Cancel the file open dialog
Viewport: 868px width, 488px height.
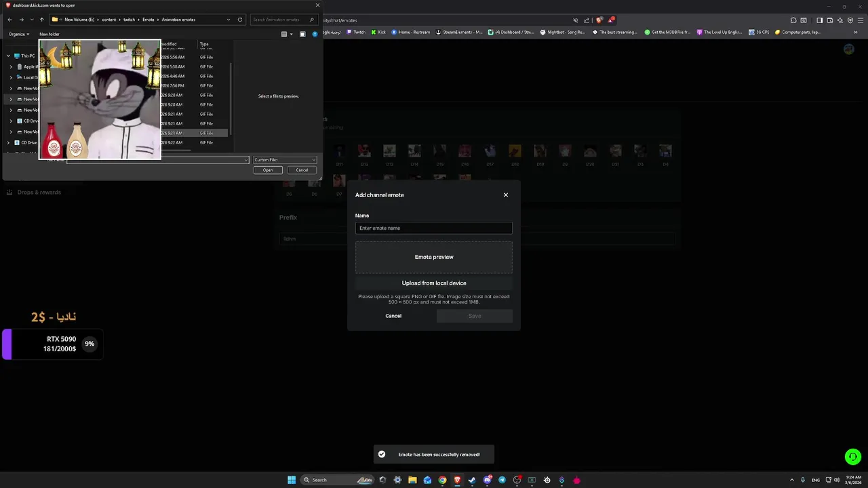click(302, 170)
